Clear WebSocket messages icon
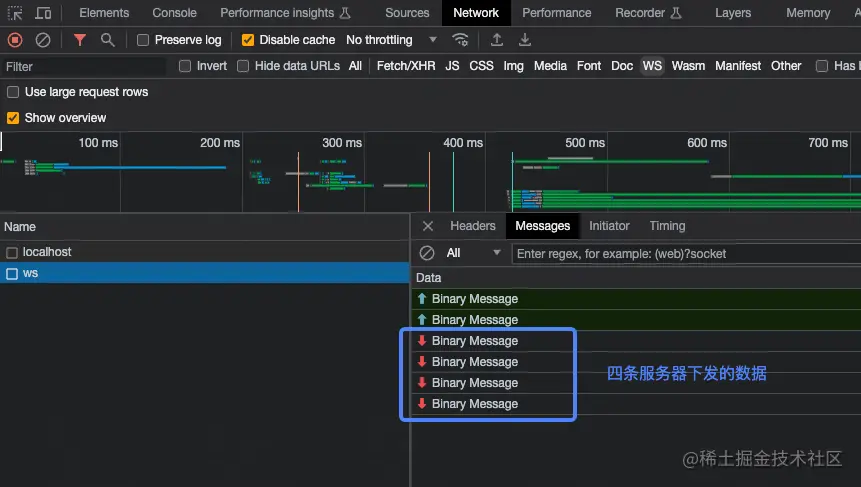The width and height of the screenshot is (861, 487). coord(427,253)
